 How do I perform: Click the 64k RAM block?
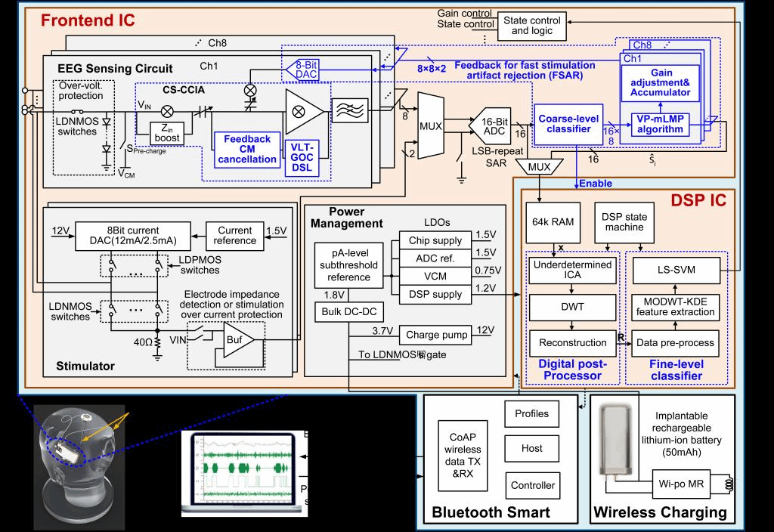tap(553, 222)
